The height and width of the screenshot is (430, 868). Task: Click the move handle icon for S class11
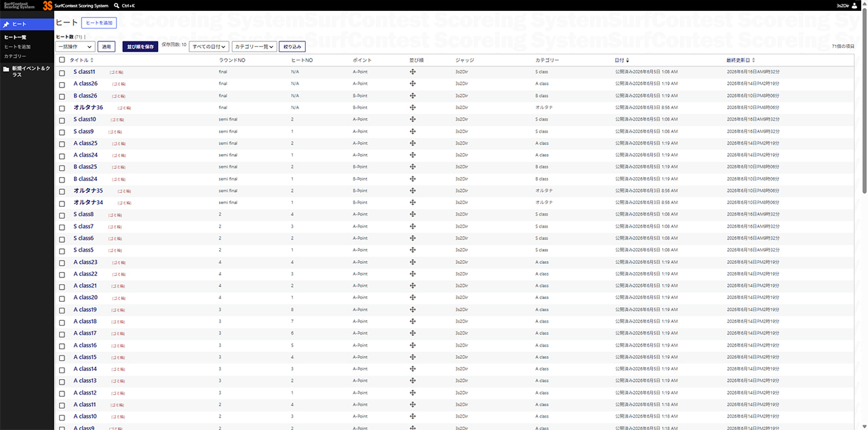pyautogui.click(x=412, y=72)
